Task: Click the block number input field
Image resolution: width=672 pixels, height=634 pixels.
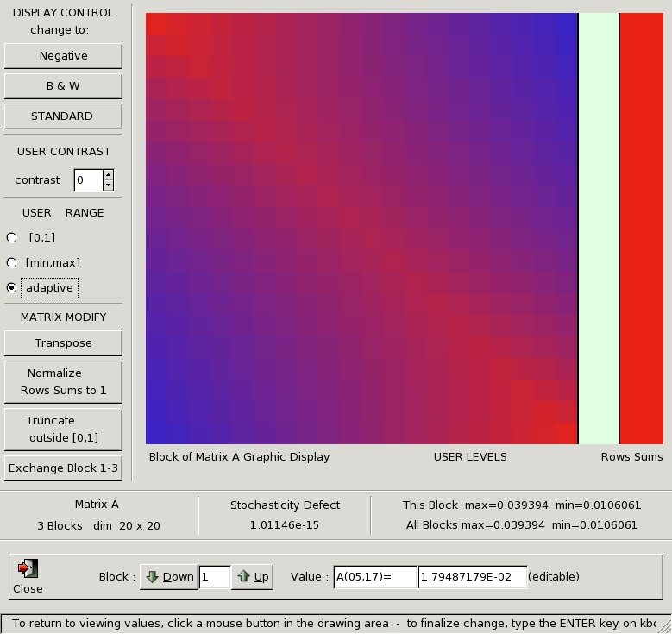Action: 214,577
